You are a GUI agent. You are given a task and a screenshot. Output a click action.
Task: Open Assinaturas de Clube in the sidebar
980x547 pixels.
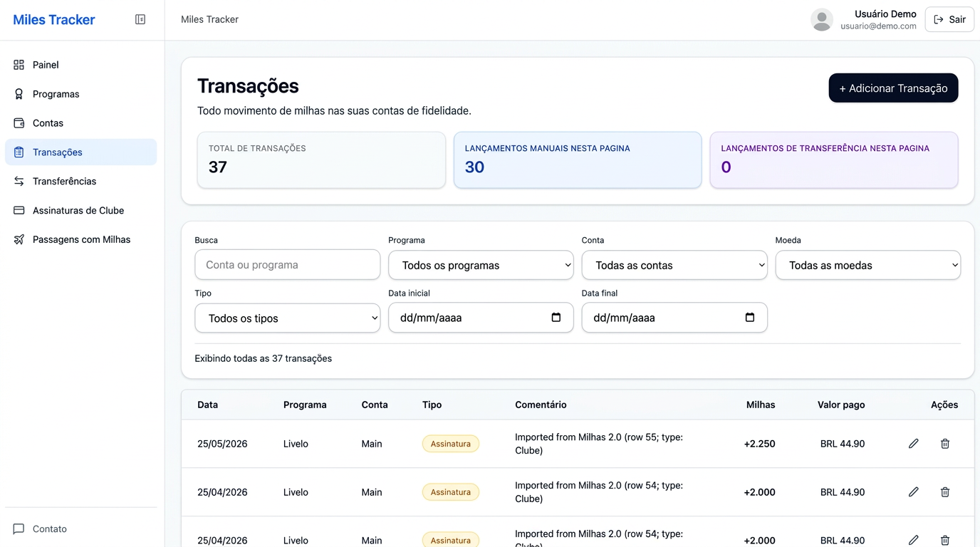pyautogui.click(x=81, y=211)
